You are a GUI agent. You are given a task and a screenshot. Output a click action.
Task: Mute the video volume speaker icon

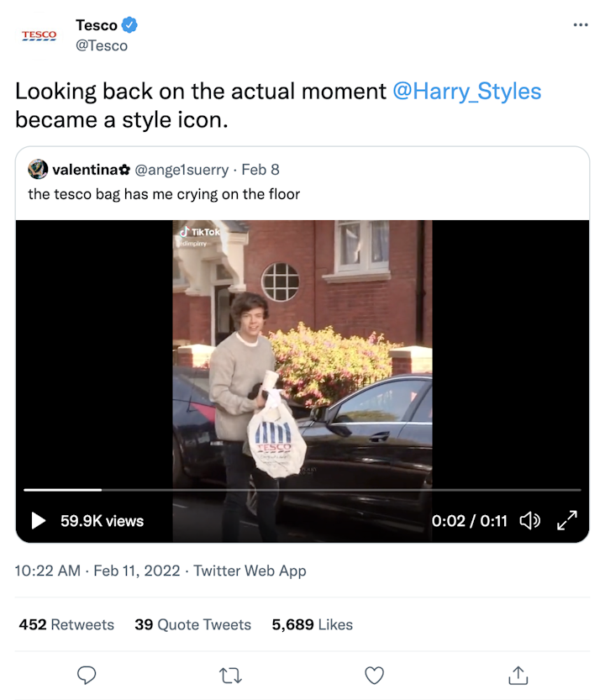(529, 521)
